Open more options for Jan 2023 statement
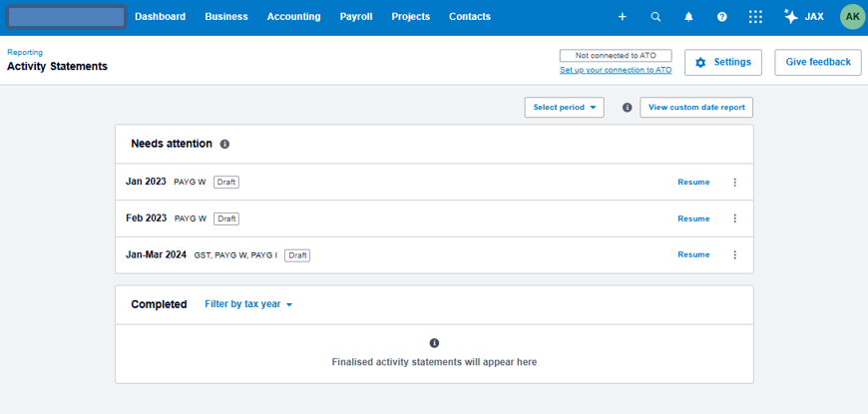 (x=735, y=183)
